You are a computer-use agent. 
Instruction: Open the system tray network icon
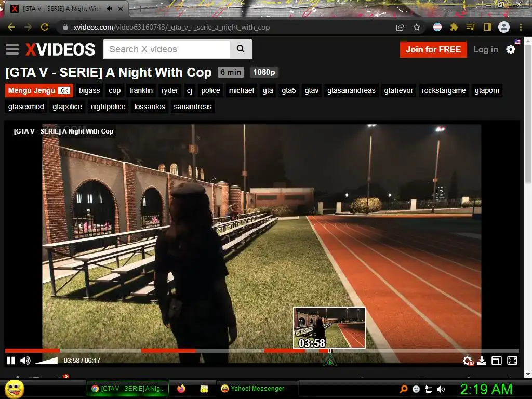pos(429,389)
